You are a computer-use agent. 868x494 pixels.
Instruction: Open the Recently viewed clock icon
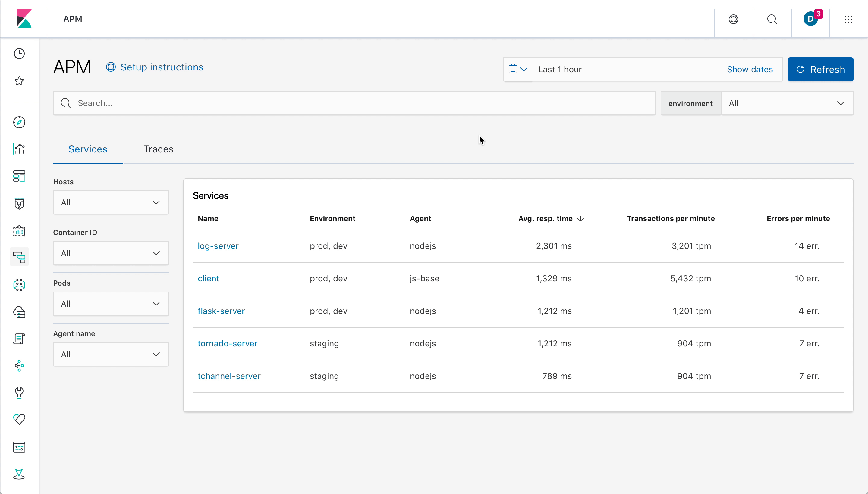coord(19,53)
